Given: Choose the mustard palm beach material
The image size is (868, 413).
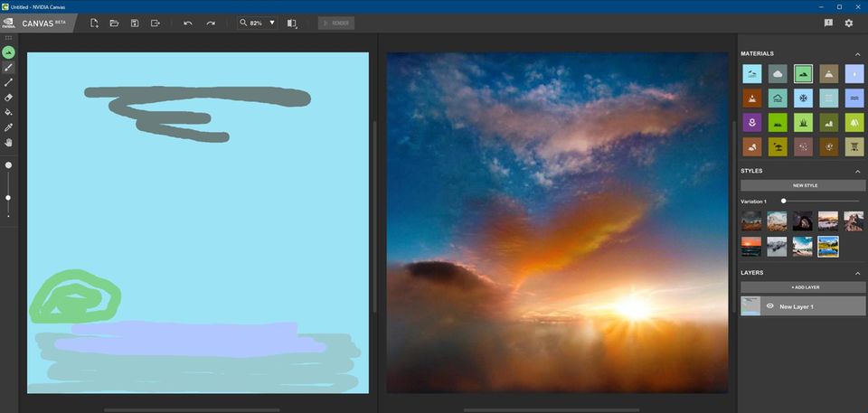Looking at the screenshot, I should 778,146.
